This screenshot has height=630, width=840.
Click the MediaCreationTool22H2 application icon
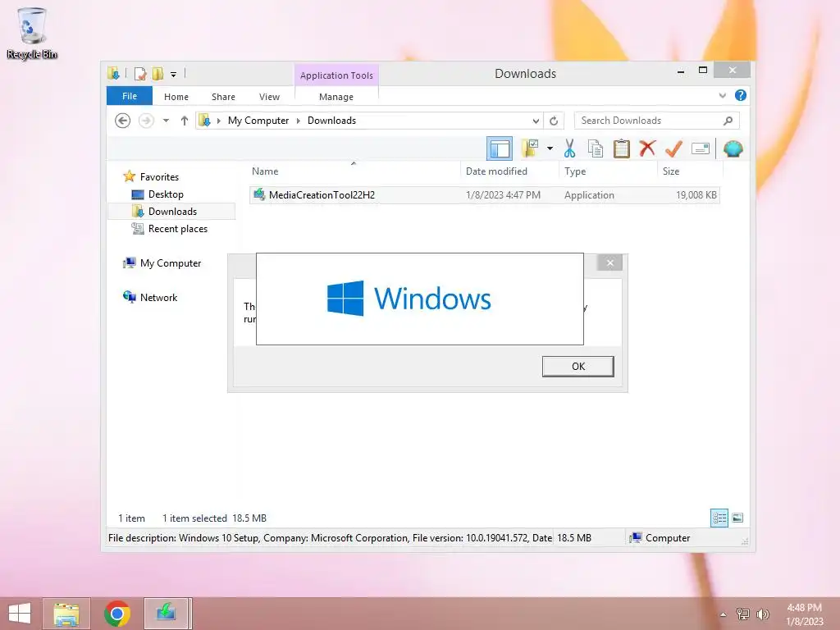click(x=259, y=194)
